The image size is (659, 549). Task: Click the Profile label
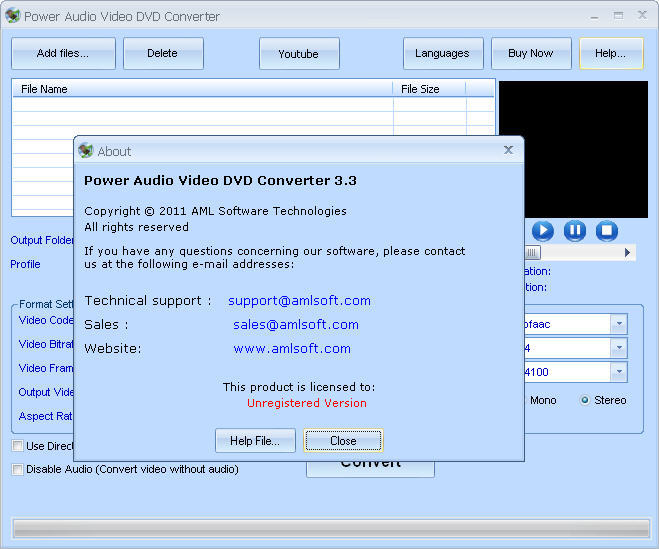25,264
